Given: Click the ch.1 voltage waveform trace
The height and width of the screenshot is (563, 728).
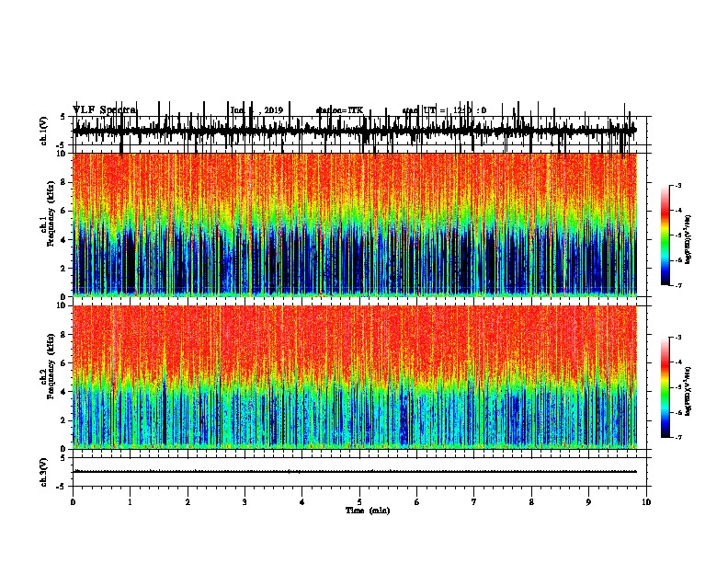Looking at the screenshot, I should (355, 131).
